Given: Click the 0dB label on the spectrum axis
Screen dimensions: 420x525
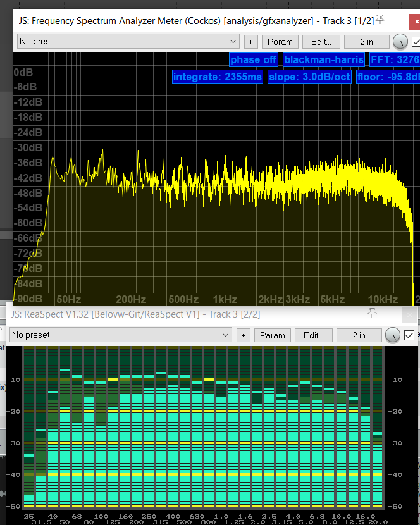Looking at the screenshot, I should click(23, 72).
